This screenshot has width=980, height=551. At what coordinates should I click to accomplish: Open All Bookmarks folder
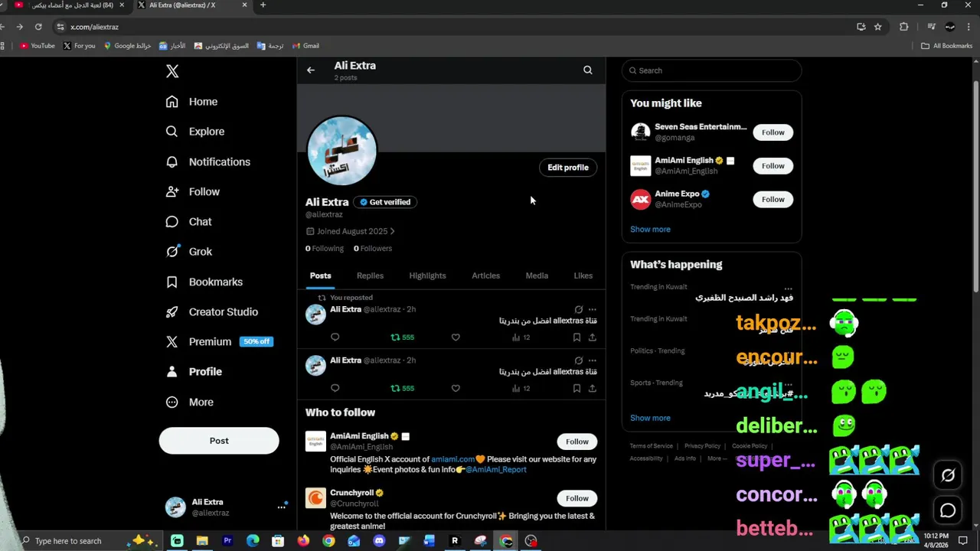click(x=946, y=46)
